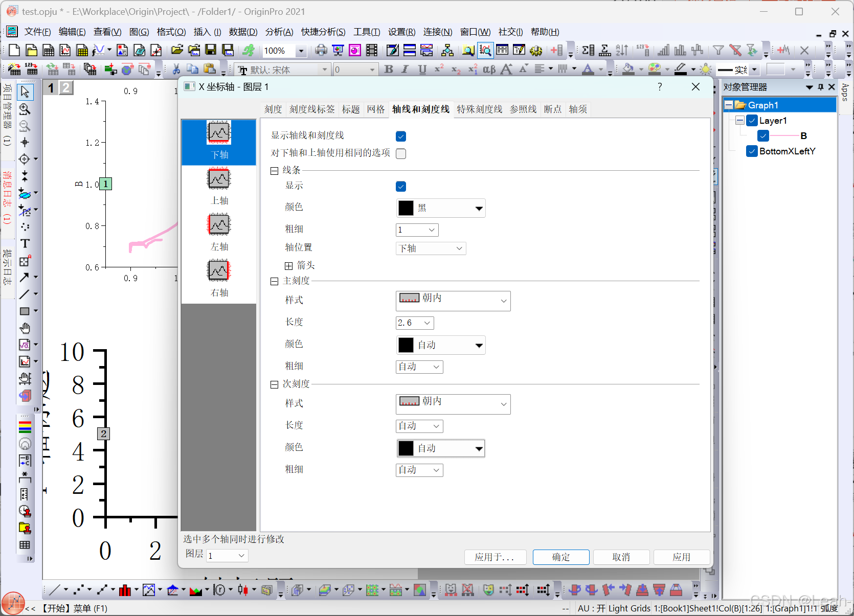The image size is (854, 616).
Task: Click the Print icon in top toolbar
Action: pos(321,50)
